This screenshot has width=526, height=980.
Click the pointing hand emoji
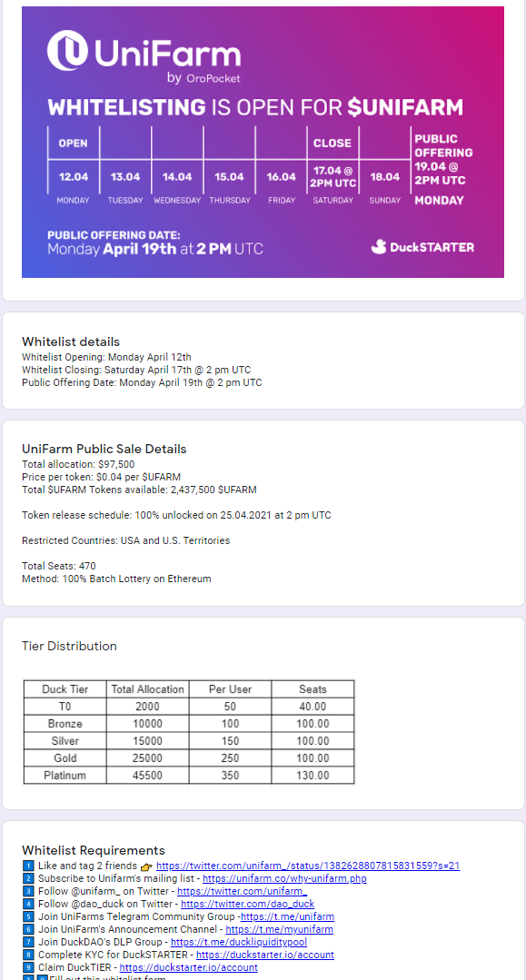146,866
